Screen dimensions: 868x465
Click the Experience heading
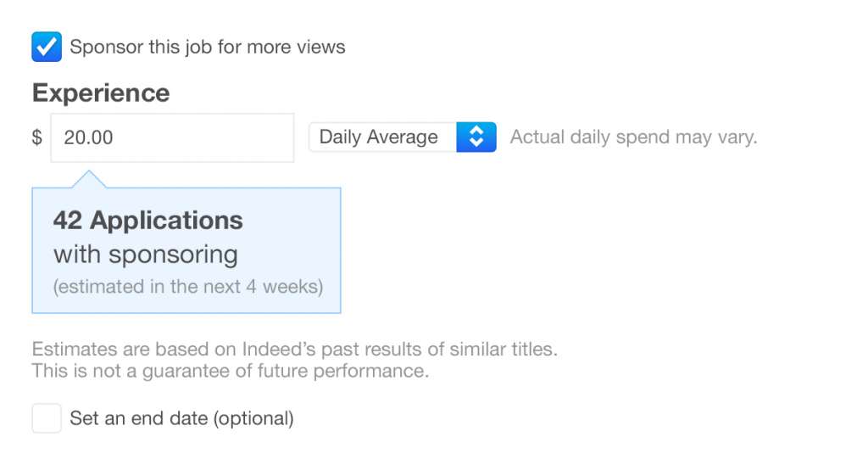pyautogui.click(x=101, y=92)
